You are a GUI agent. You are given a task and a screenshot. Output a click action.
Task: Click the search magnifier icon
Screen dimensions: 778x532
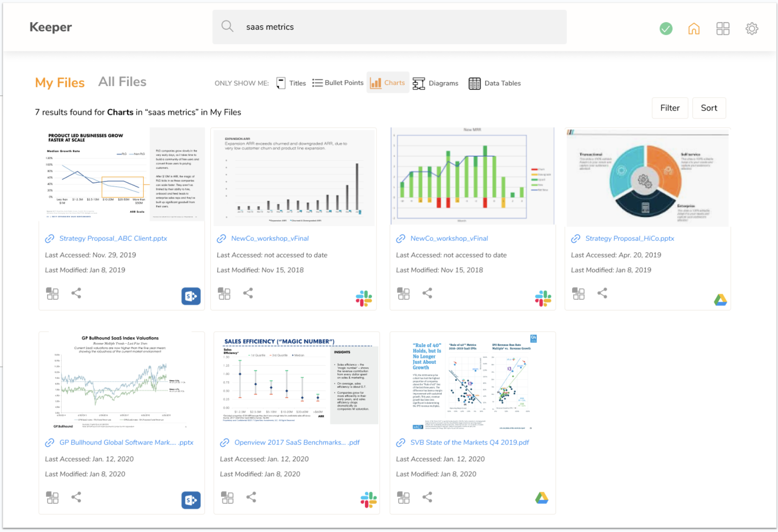point(227,26)
